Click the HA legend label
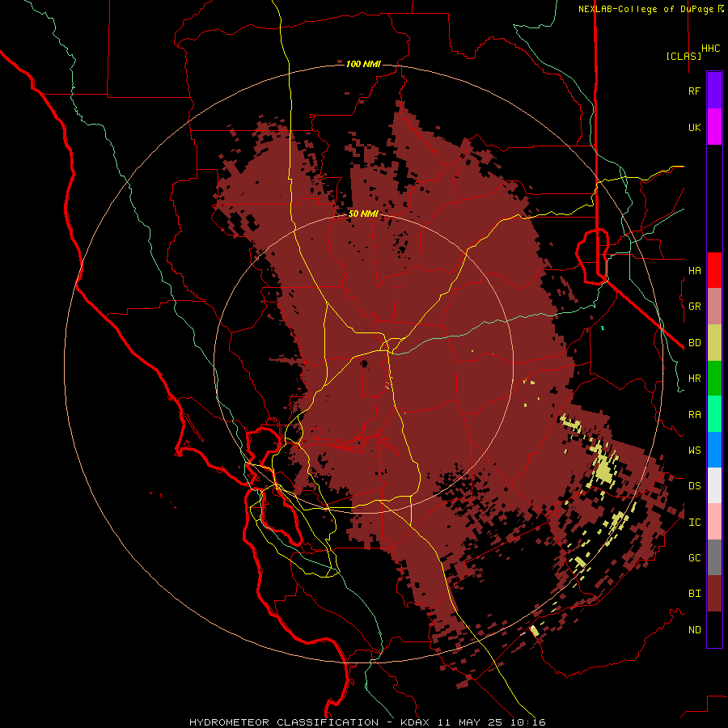This screenshot has height=728, width=728. (x=694, y=270)
